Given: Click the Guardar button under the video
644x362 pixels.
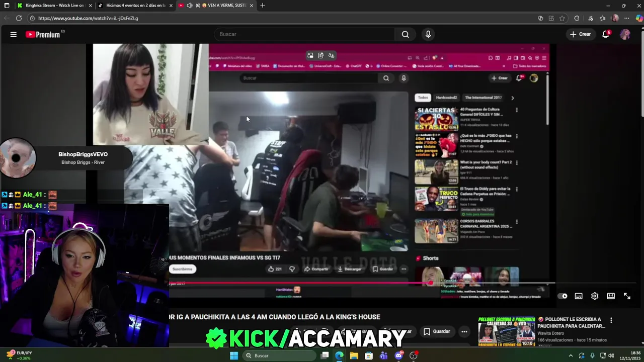Looking at the screenshot, I should pos(437,331).
